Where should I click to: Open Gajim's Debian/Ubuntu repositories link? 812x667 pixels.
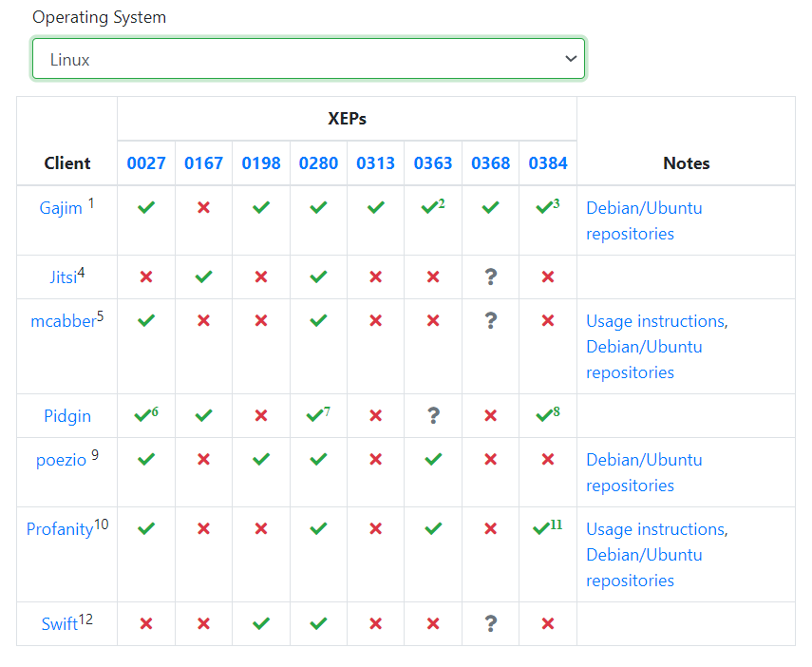click(644, 220)
